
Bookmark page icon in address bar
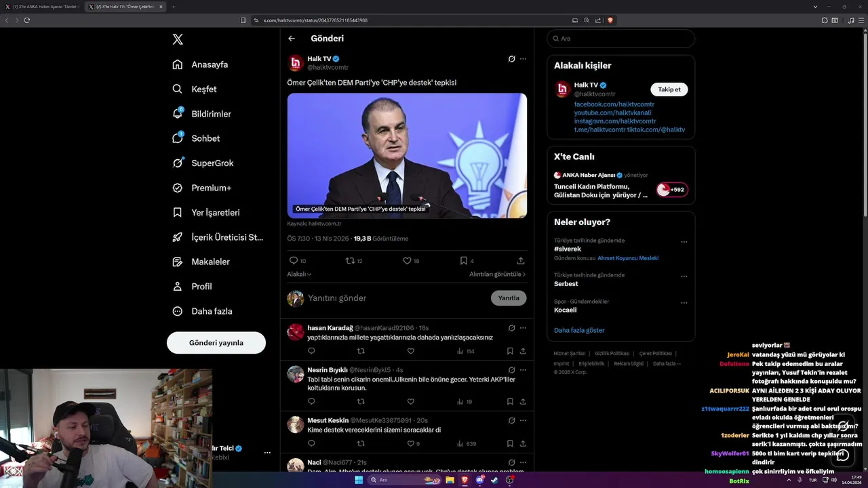point(243,20)
